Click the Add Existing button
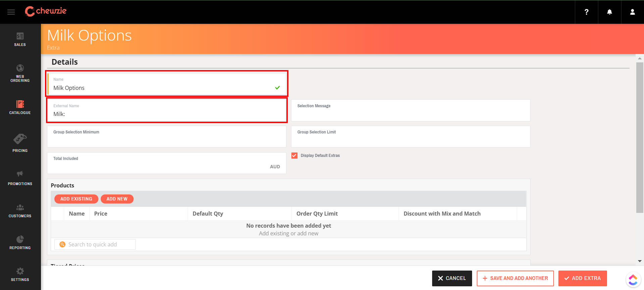 [x=76, y=199]
